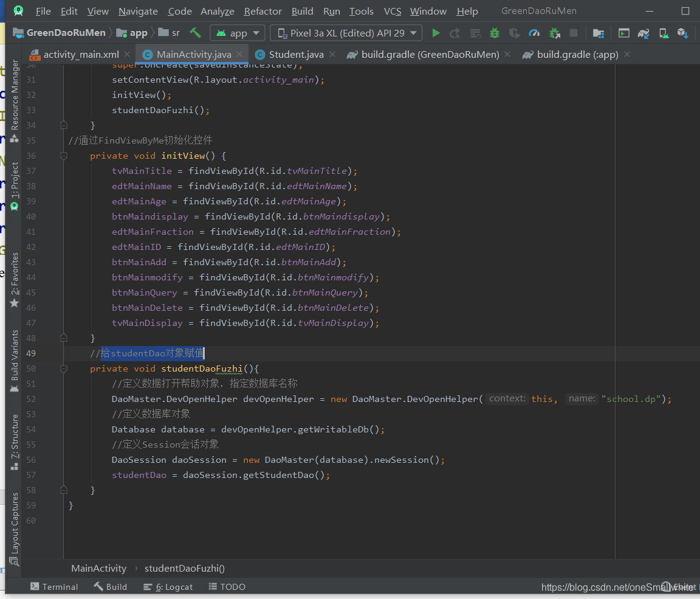The height and width of the screenshot is (599, 700).
Task: Click the setContentView line of code
Action: click(218, 80)
